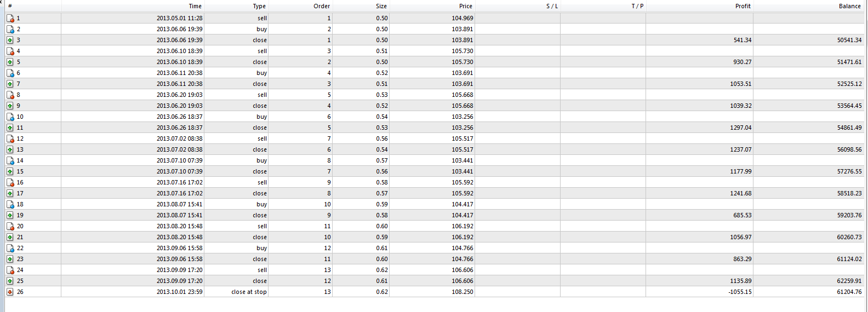
Task: Click the green close icon in row 3
Action: coord(10,40)
